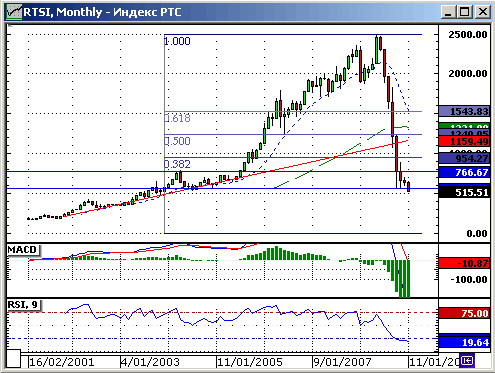This screenshot has width=495, height=373.
Task: Click the red 1159.49 price marker
Action: click(464, 141)
